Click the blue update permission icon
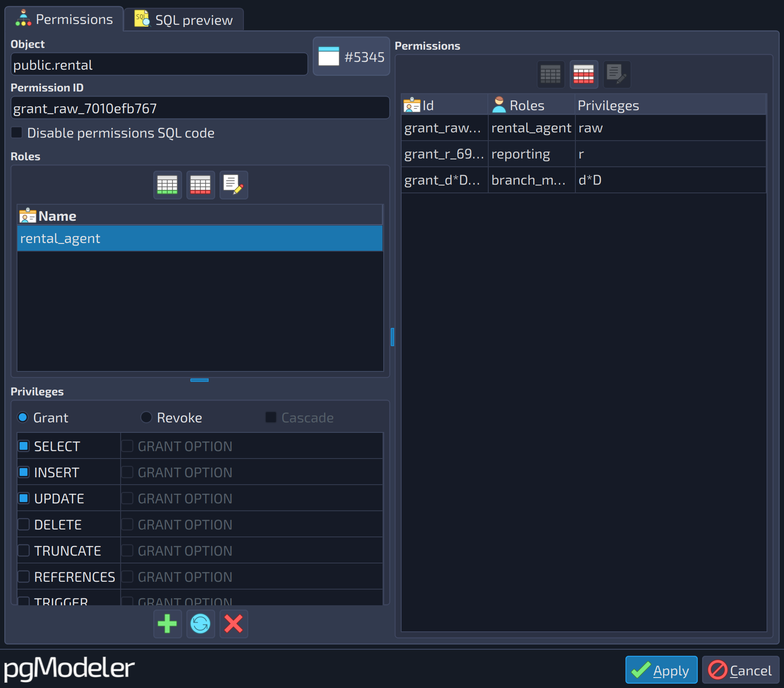The height and width of the screenshot is (688, 784). click(200, 624)
